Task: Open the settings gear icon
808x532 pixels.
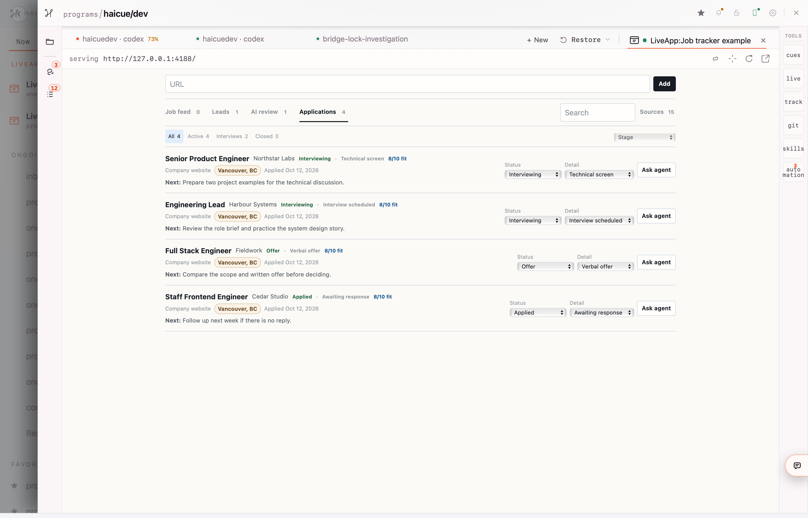Action: tap(773, 13)
